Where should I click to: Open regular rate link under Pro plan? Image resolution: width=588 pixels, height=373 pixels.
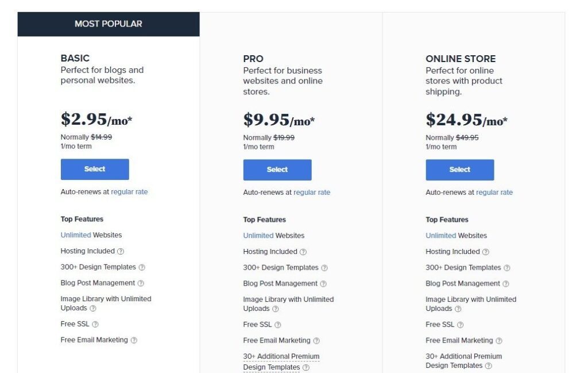[312, 193]
